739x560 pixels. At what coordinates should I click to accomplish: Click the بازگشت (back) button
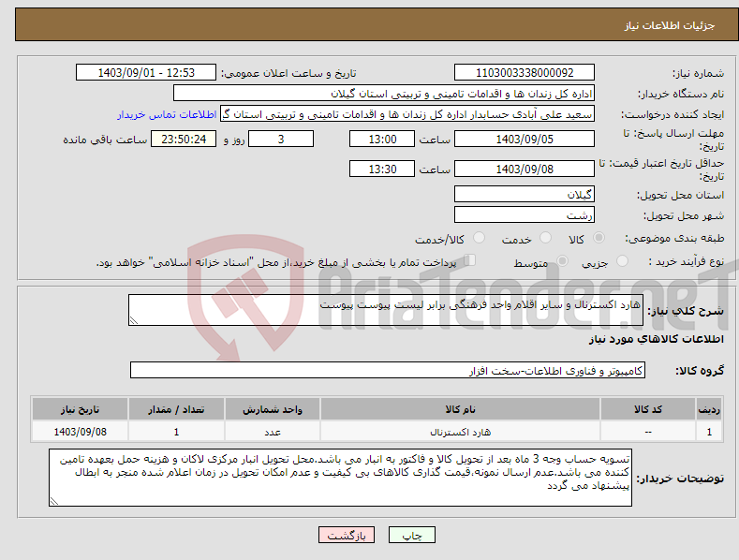click(347, 535)
